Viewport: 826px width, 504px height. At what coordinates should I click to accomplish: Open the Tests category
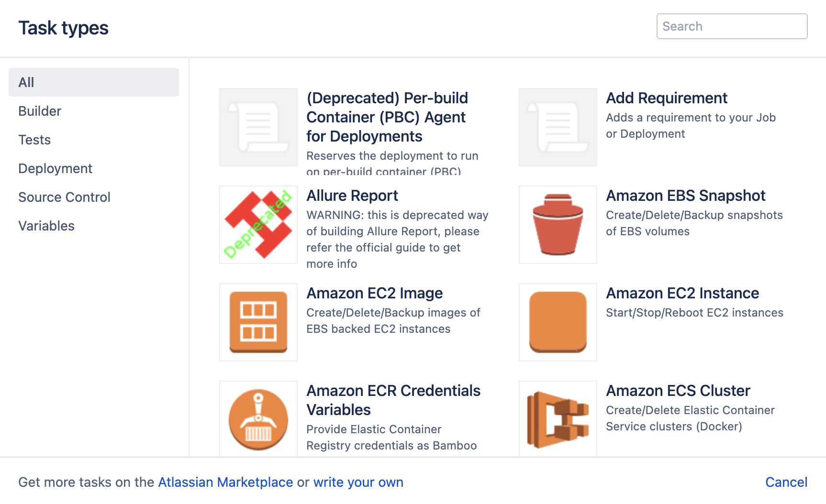(34, 140)
